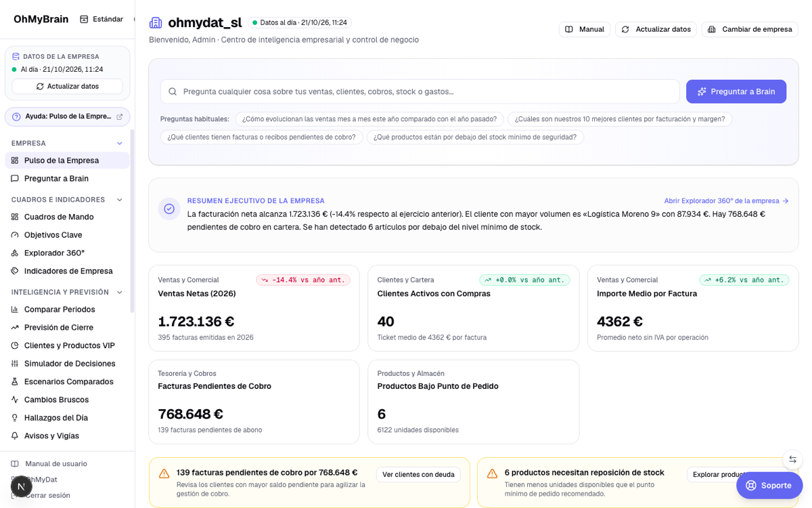This screenshot has height=508, width=812.
Task: Click the search magnifier icon in question box
Action: (x=173, y=91)
